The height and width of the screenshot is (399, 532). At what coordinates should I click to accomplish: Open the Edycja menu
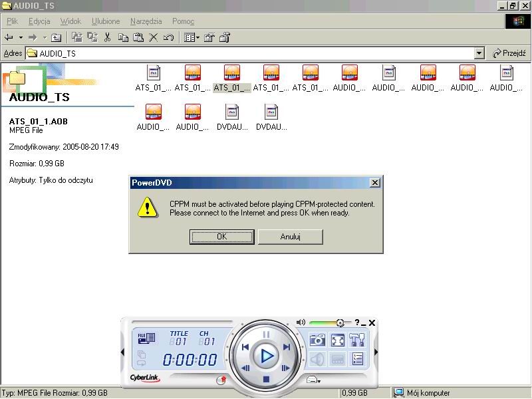pyautogui.click(x=39, y=21)
